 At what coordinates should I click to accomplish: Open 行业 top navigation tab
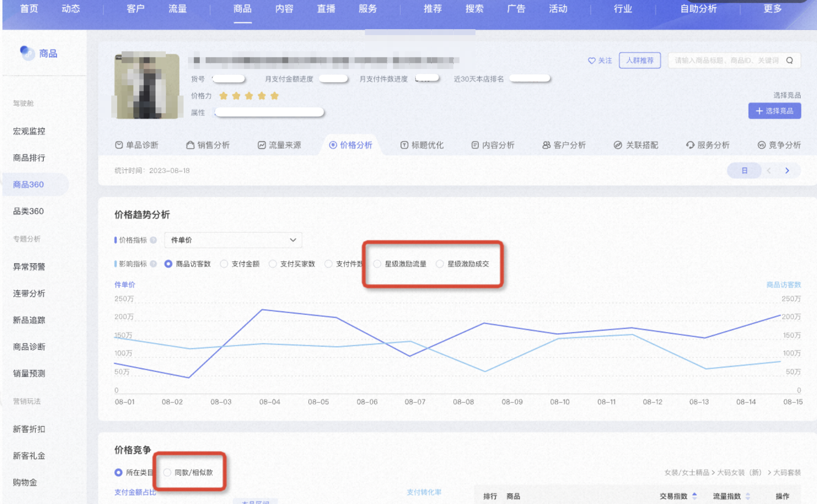(x=623, y=8)
